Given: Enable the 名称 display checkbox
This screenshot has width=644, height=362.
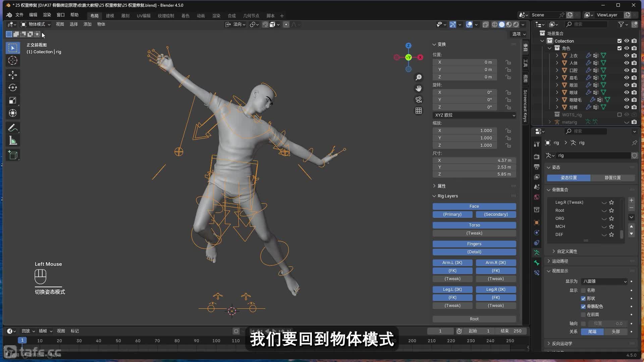Looking at the screenshot, I should click(x=583, y=290).
